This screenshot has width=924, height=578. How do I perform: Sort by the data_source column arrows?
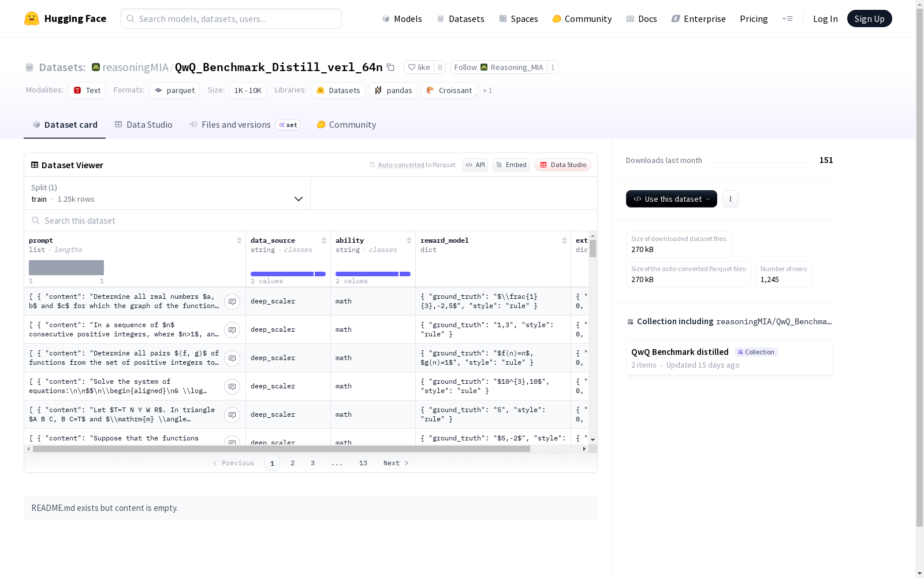[324, 240]
